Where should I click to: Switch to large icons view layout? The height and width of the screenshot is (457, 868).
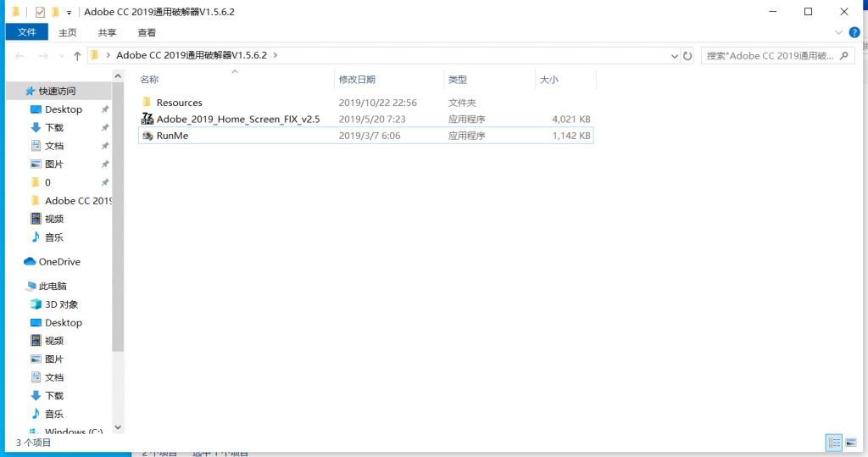pos(850,443)
